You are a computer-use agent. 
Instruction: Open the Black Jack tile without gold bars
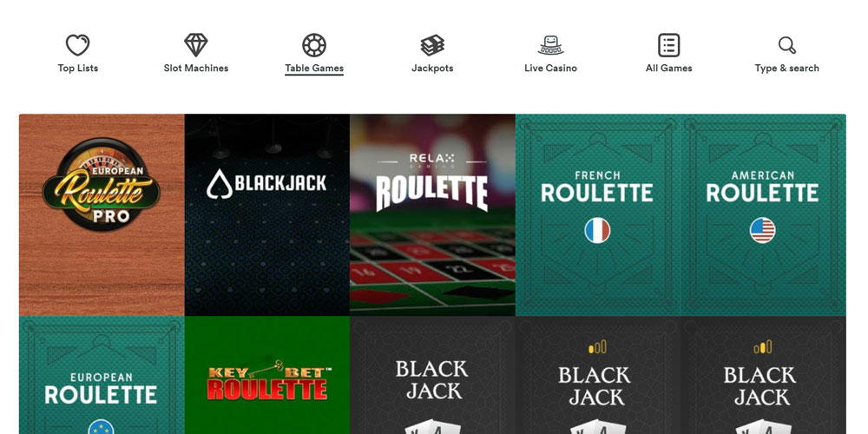(x=432, y=375)
